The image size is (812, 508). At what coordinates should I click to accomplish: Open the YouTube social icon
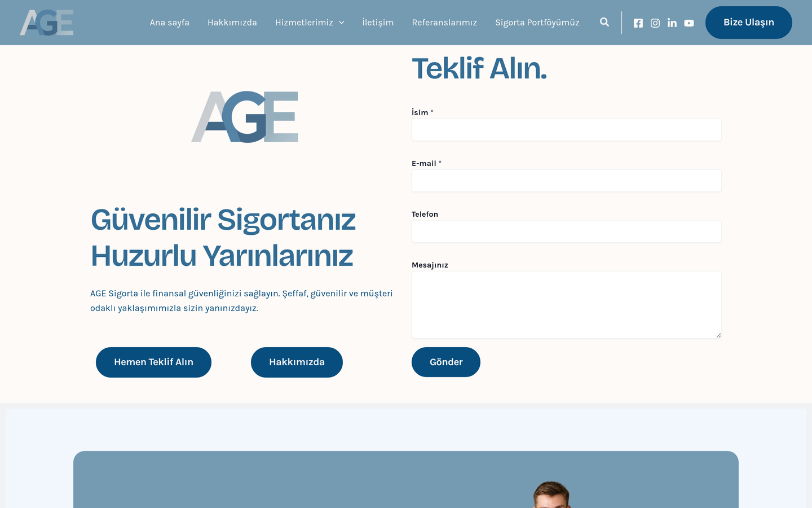point(689,23)
